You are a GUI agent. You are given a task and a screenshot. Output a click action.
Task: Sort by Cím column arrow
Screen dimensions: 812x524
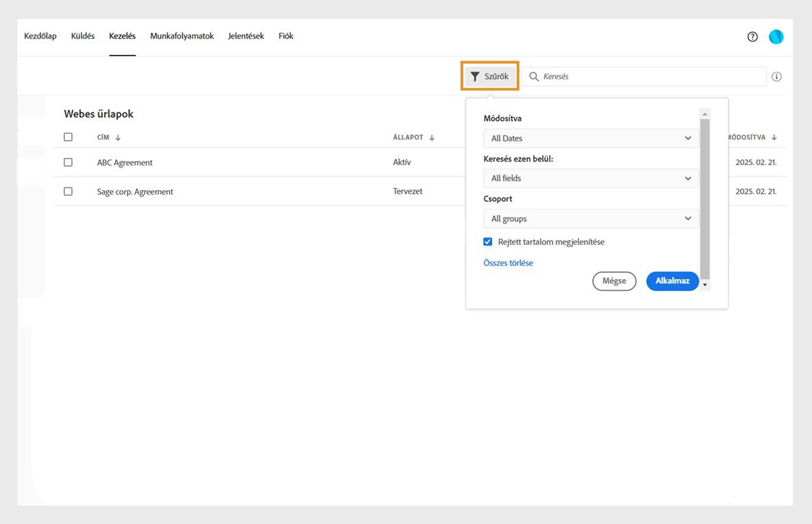[x=118, y=138]
